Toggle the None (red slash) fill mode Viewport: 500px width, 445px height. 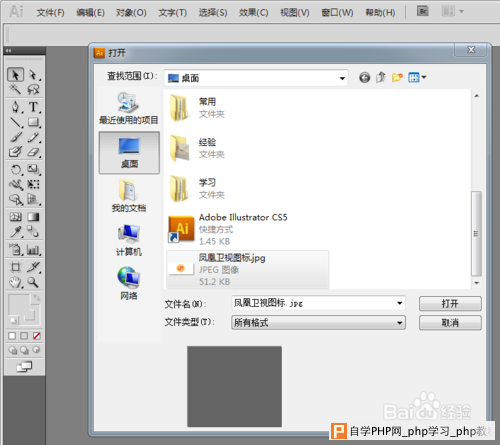pos(37,336)
